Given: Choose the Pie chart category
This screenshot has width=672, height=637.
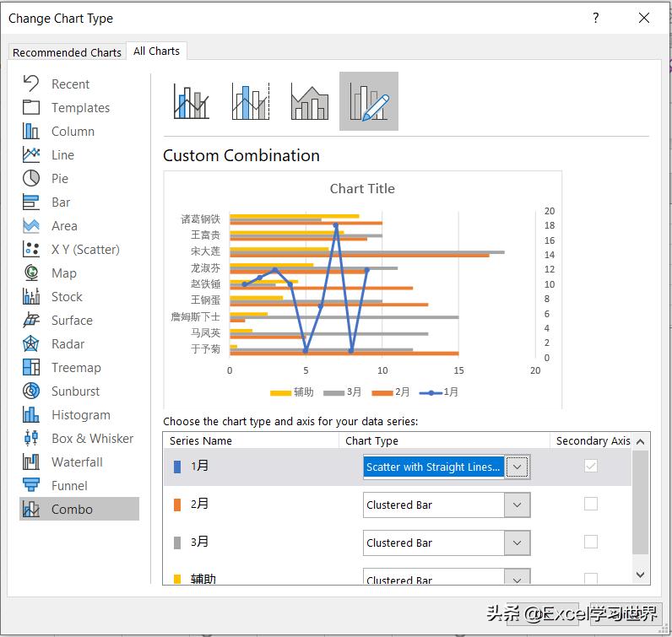Looking at the screenshot, I should (x=59, y=179).
